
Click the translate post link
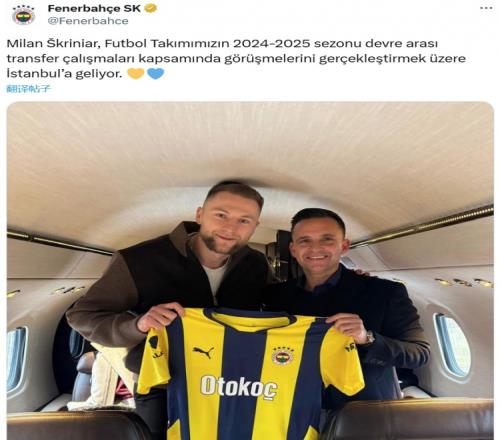(x=29, y=89)
